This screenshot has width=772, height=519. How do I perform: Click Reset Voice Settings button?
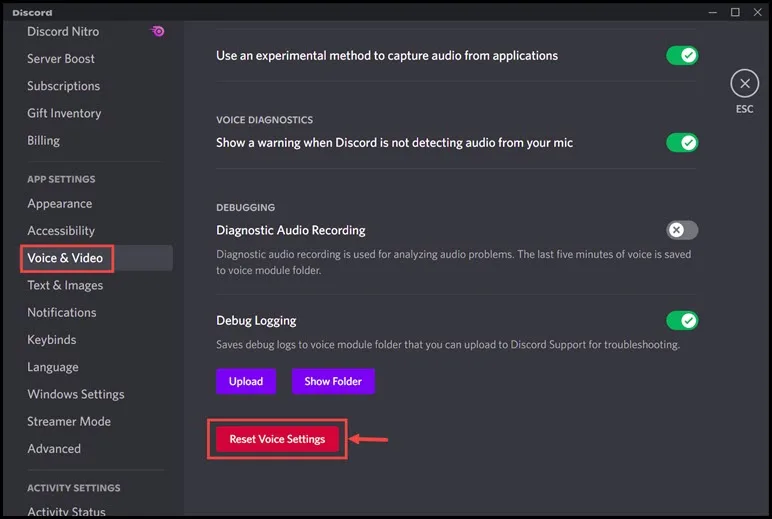pyautogui.click(x=277, y=439)
